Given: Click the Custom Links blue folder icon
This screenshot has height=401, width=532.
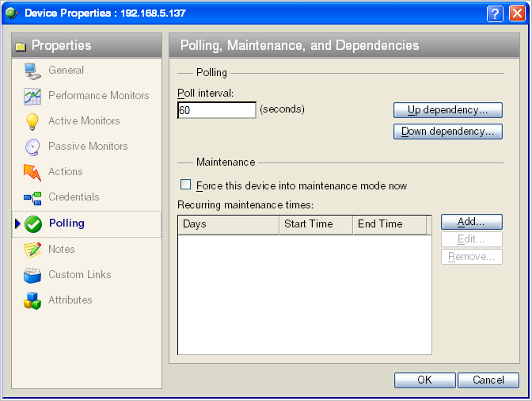Looking at the screenshot, I should point(32,275).
